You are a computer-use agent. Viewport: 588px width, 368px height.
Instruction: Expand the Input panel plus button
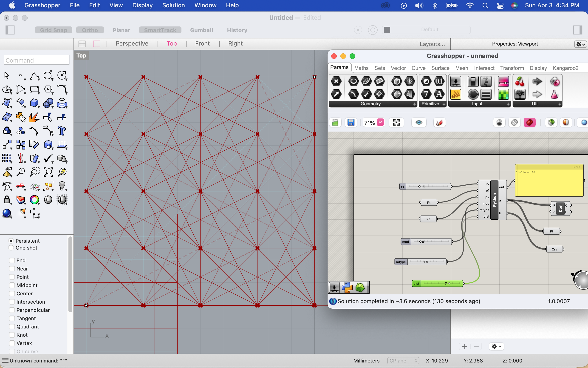(x=508, y=104)
